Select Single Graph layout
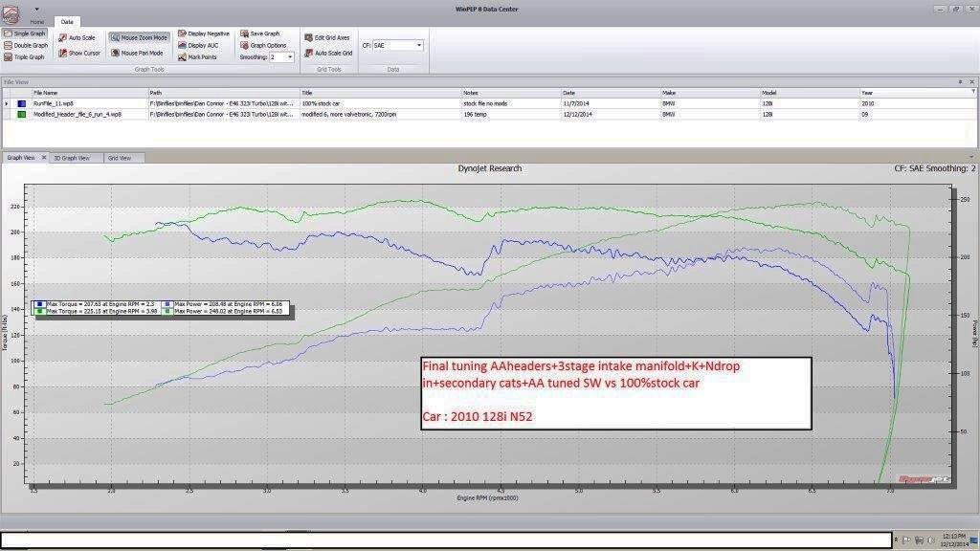The height and width of the screenshot is (551, 980). pyautogui.click(x=25, y=33)
